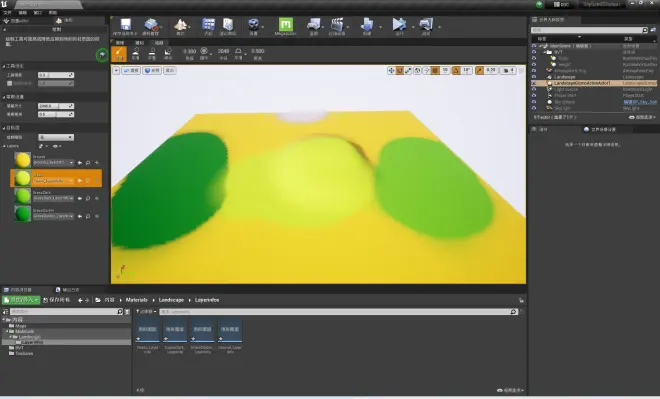Toggle viewport scale snapping icon
This screenshot has height=399, width=660.
tap(479, 70)
